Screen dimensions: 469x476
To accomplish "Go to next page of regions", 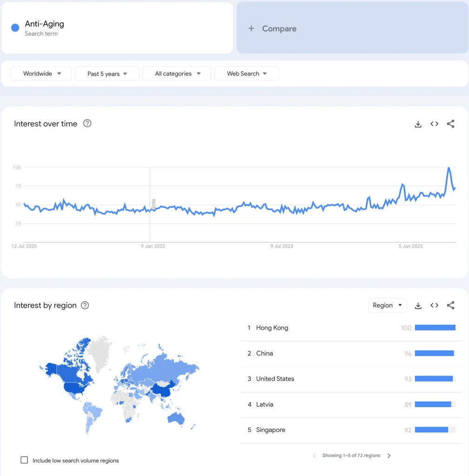I will click(x=389, y=456).
